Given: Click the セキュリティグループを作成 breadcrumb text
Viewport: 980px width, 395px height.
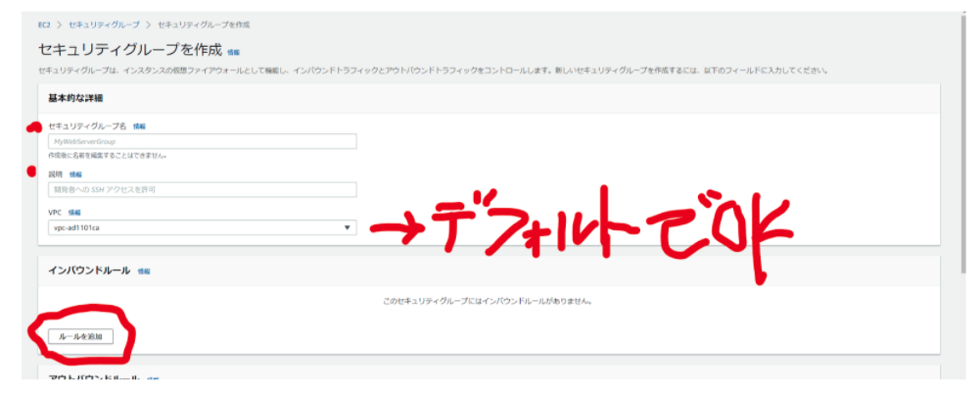Looking at the screenshot, I should tap(204, 25).
